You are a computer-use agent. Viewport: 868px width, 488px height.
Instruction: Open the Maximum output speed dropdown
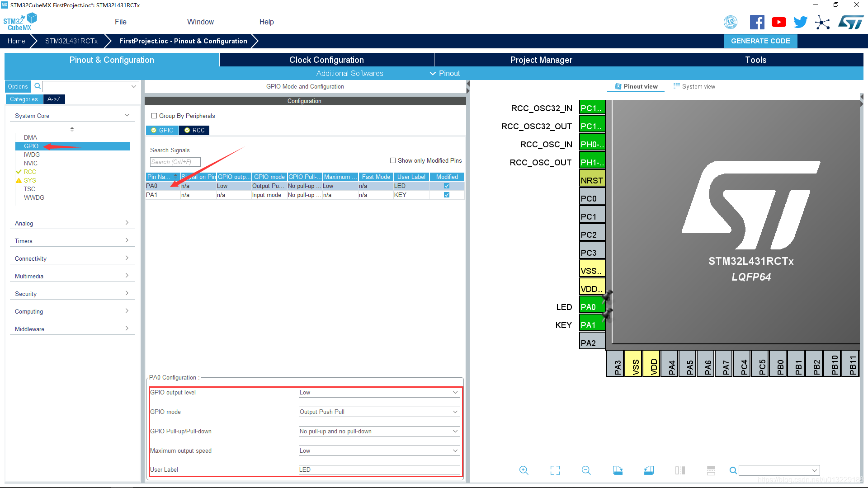(379, 450)
